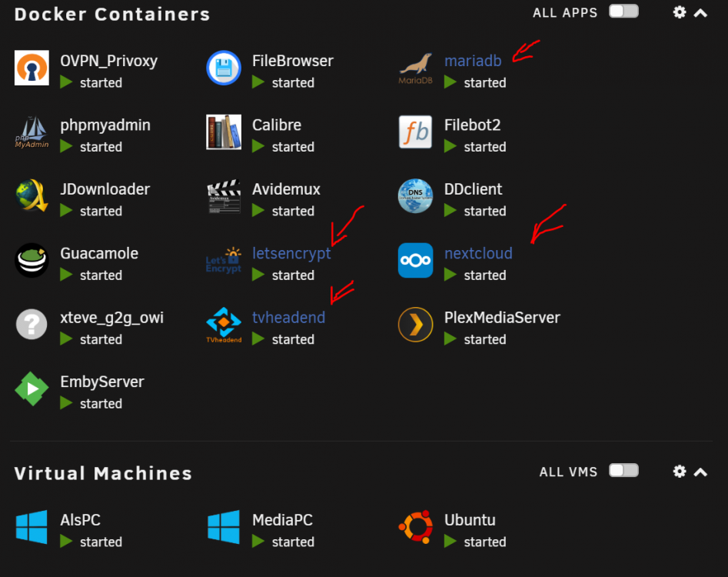Click the started status under Ubuntu
Viewport: 728px width, 577px height.
(x=485, y=542)
